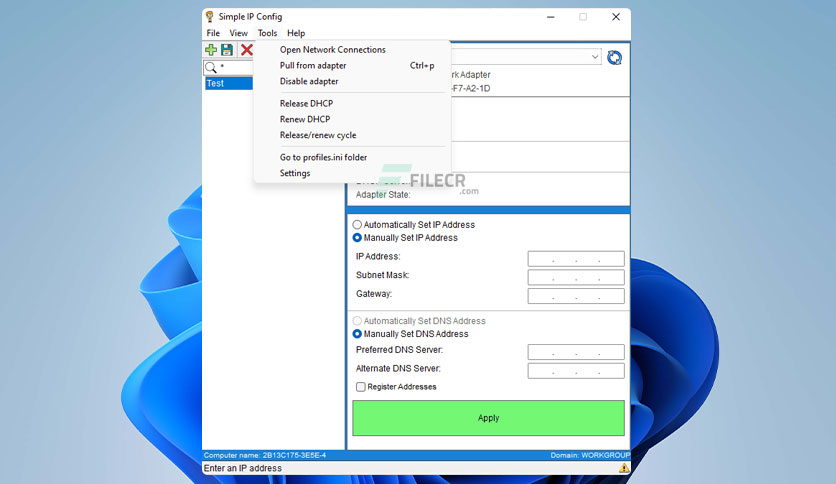Open the View menu
The height and width of the screenshot is (484, 836).
(x=238, y=33)
